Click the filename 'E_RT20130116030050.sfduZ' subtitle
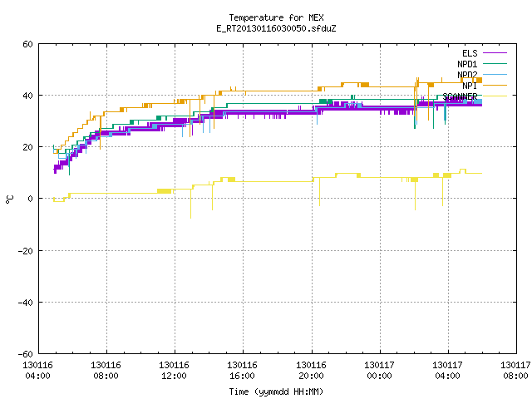Screen dimensions: 532x399 (x=276, y=28)
